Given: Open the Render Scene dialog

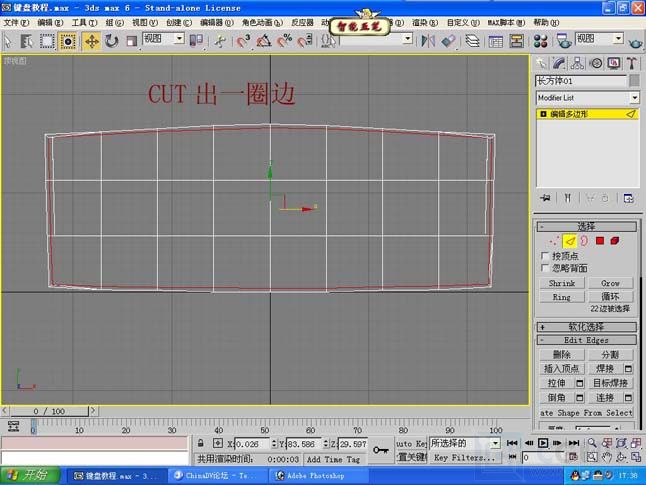Looking at the screenshot, I should click(563, 41).
